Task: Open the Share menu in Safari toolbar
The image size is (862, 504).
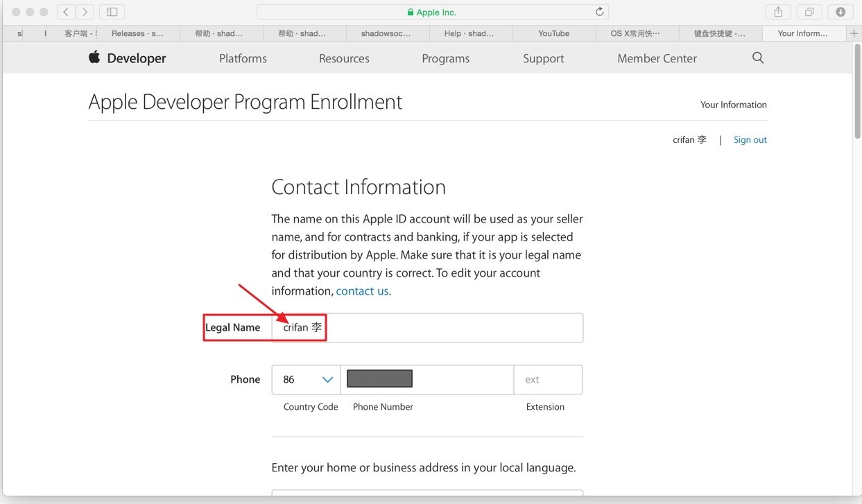Action: [x=778, y=12]
